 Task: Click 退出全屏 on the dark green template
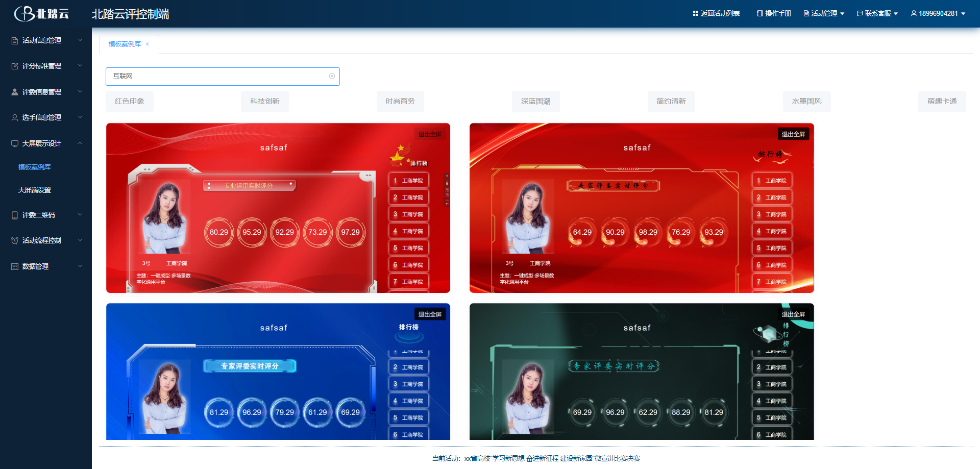[793, 314]
